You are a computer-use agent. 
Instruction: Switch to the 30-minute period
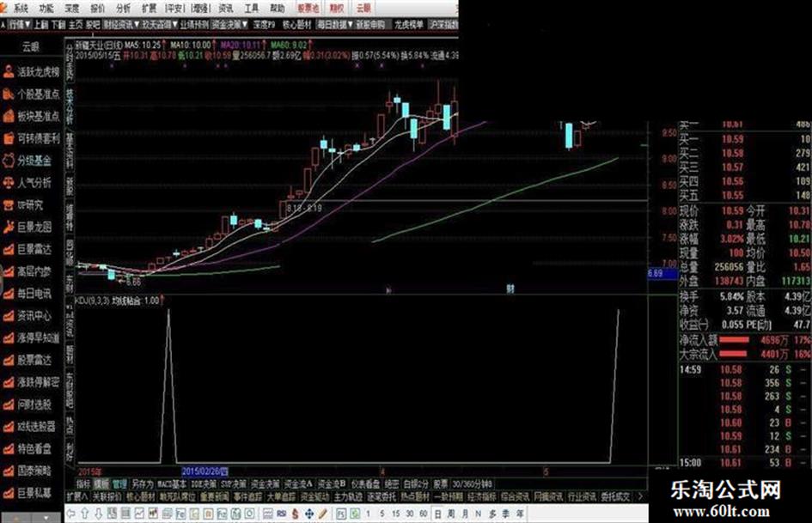410,514
